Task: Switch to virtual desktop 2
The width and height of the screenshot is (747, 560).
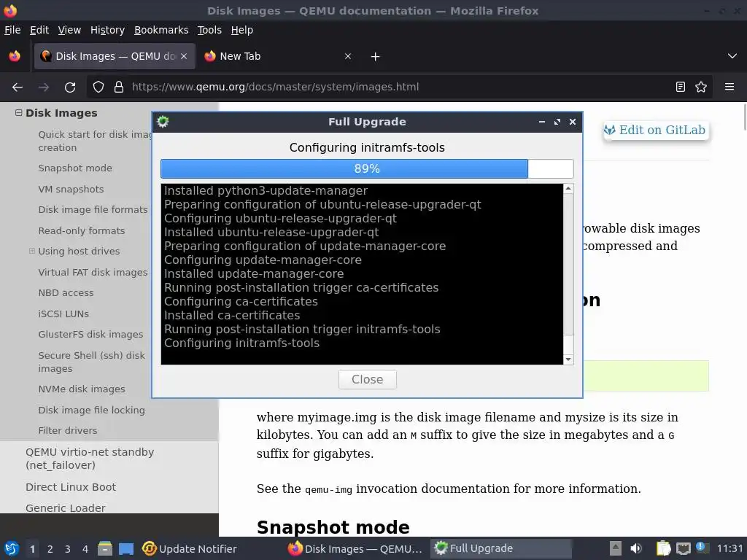Action: [50, 549]
